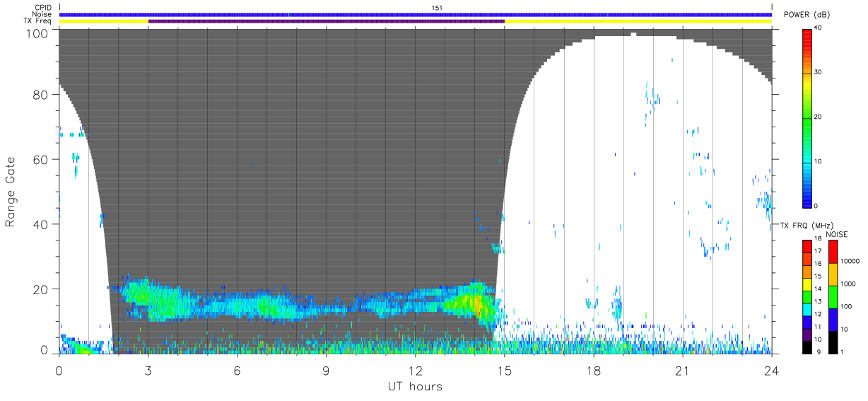Click the 30 label on power color bar
This screenshot has width=868, height=401.
tap(816, 72)
